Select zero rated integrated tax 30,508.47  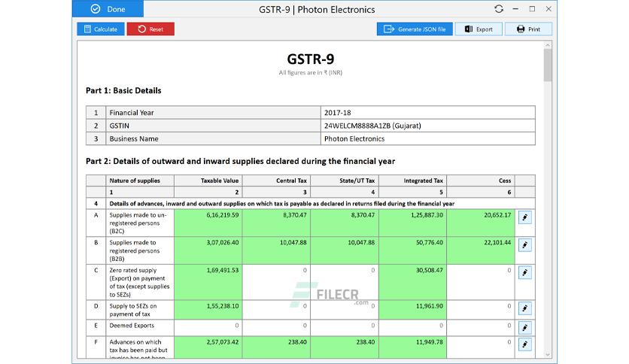pyautogui.click(x=413, y=282)
